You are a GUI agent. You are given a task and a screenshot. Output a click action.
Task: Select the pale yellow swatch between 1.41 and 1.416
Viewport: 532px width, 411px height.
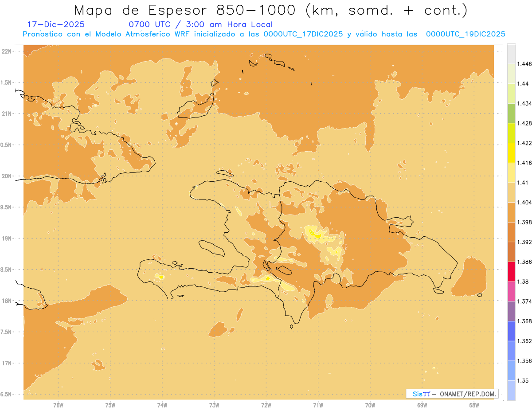(511, 172)
